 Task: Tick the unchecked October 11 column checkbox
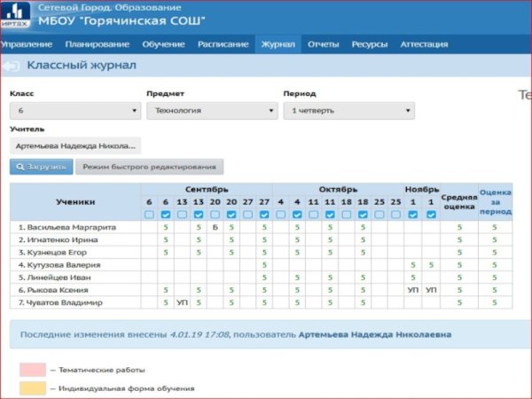(x=314, y=215)
